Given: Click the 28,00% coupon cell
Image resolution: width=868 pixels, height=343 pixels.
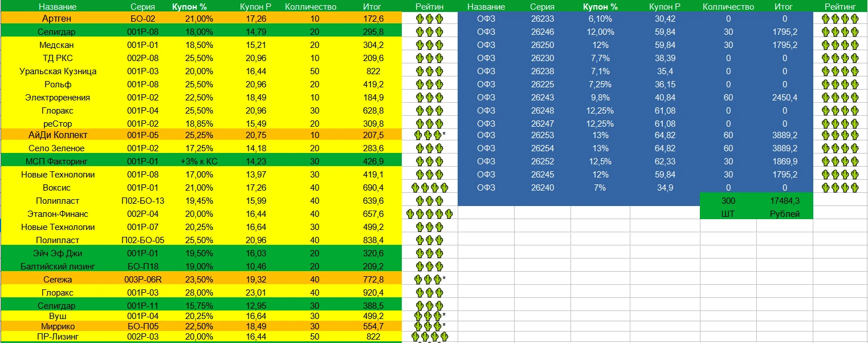Looking at the screenshot, I should (198, 293).
